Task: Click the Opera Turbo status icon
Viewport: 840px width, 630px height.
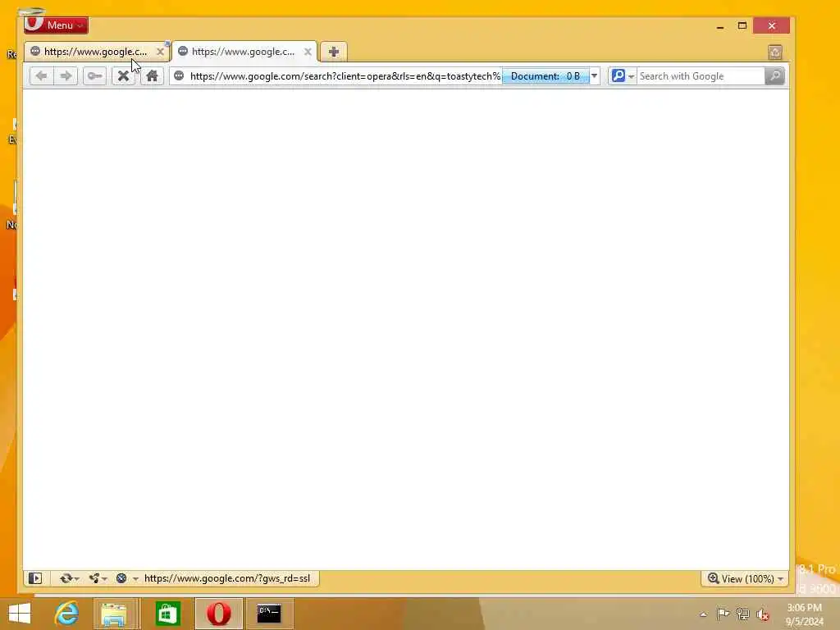Action: point(121,578)
